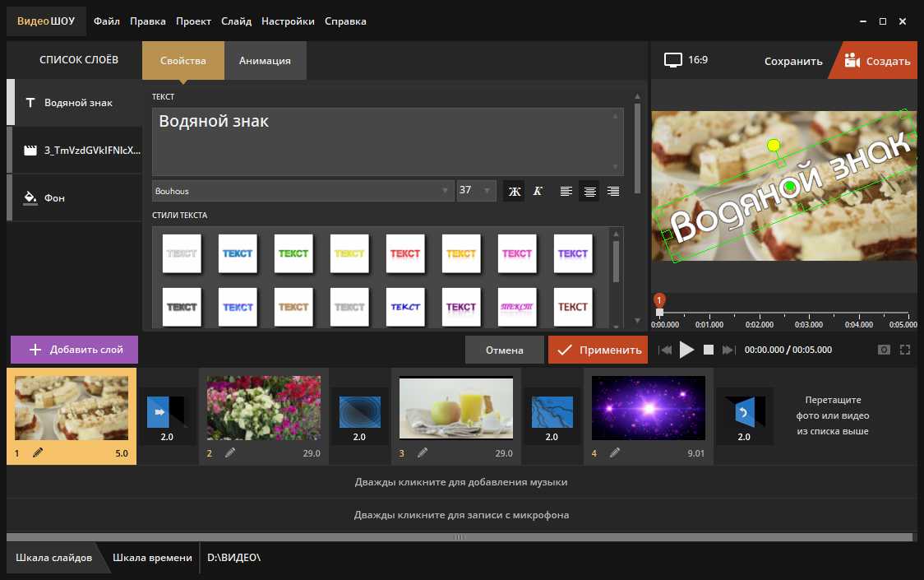Toggle bold Ж text formatting
Image resolution: width=924 pixels, height=580 pixels.
[x=515, y=191]
